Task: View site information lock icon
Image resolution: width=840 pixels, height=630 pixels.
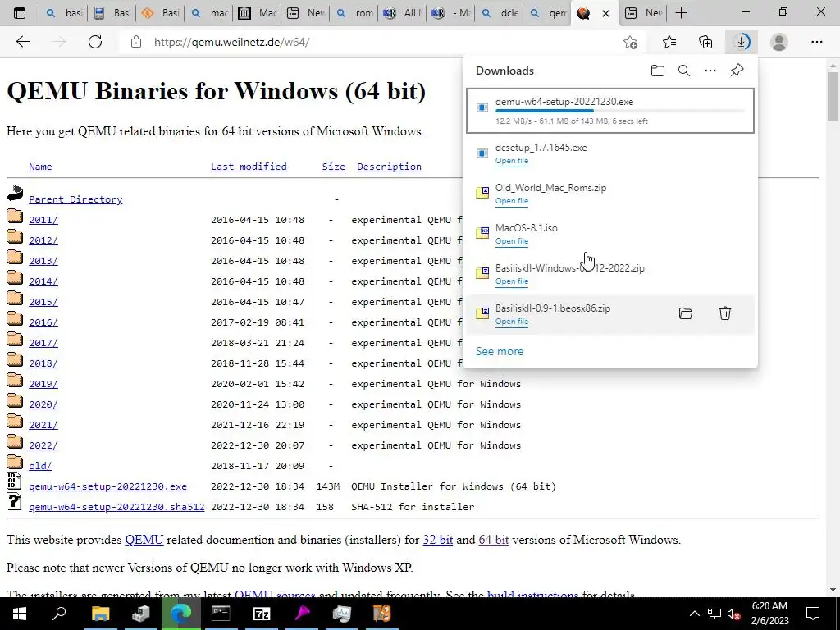Action: (136, 42)
